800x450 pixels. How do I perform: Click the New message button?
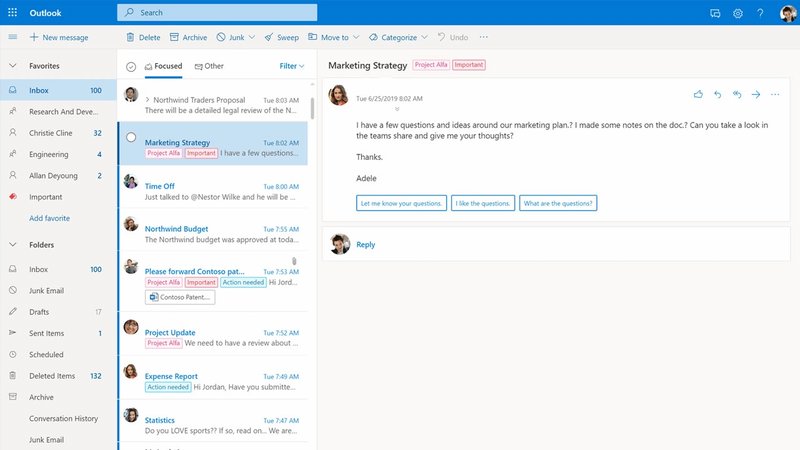[59, 37]
